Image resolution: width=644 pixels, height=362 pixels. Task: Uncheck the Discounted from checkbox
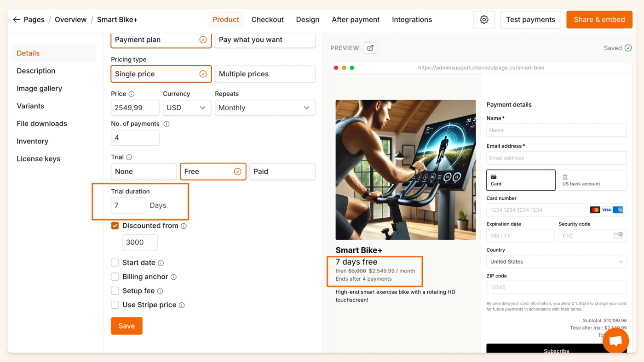[x=115, y=226]
